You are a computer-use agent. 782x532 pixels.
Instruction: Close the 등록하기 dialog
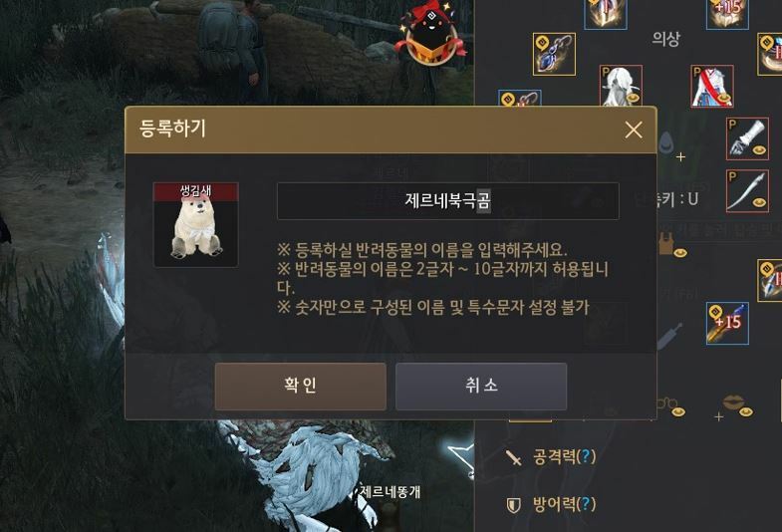coord(634,131)
